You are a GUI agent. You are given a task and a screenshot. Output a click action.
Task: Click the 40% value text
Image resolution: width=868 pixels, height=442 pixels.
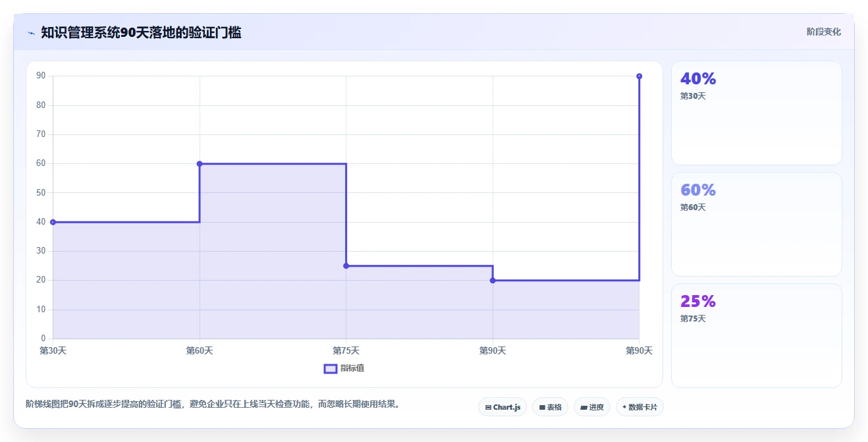tap(698, 78)
